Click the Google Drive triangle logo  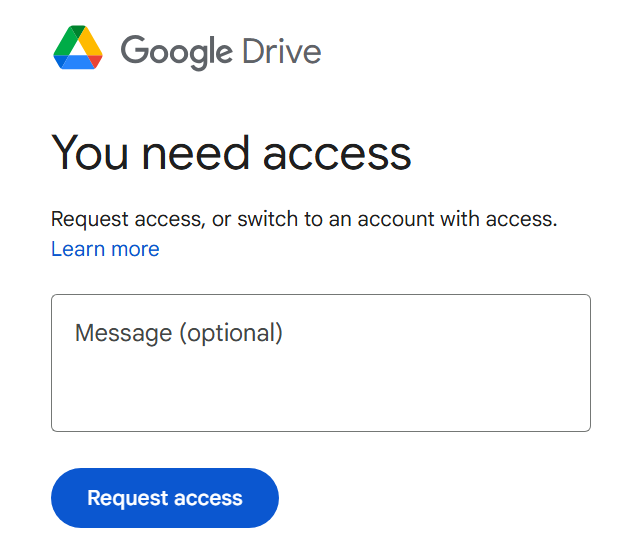(78, 47)
